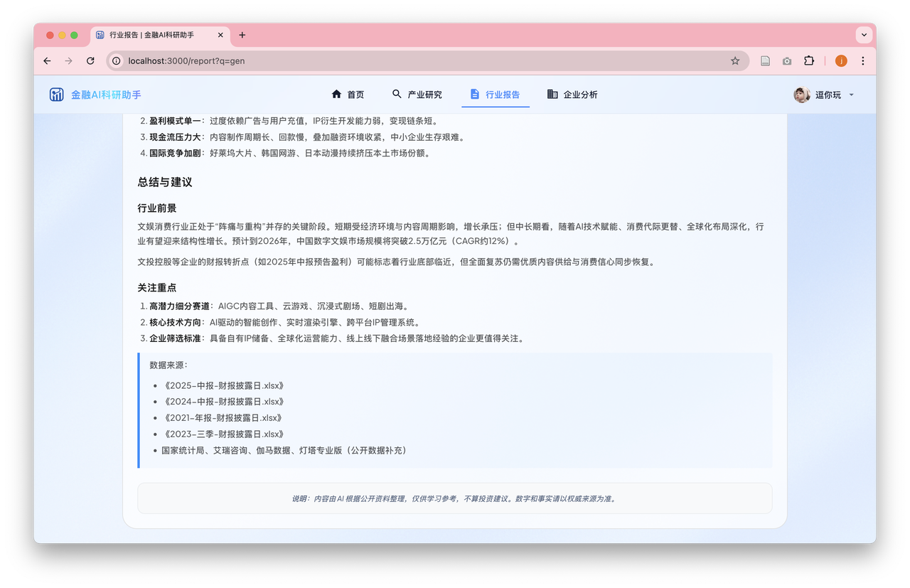Image resolution: width=910 pixels, height=588 pixels.
Task: Open a new browser tab
Action: click(242, 35)
